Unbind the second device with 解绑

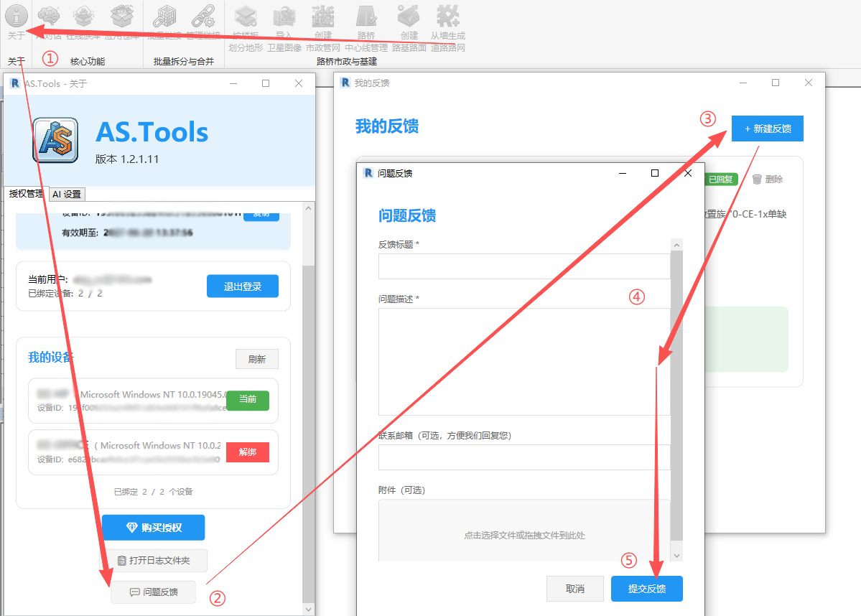pos(248,452)
